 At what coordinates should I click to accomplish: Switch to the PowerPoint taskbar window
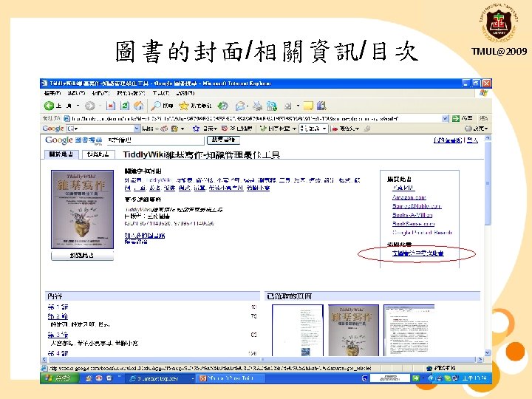point(231,378)
